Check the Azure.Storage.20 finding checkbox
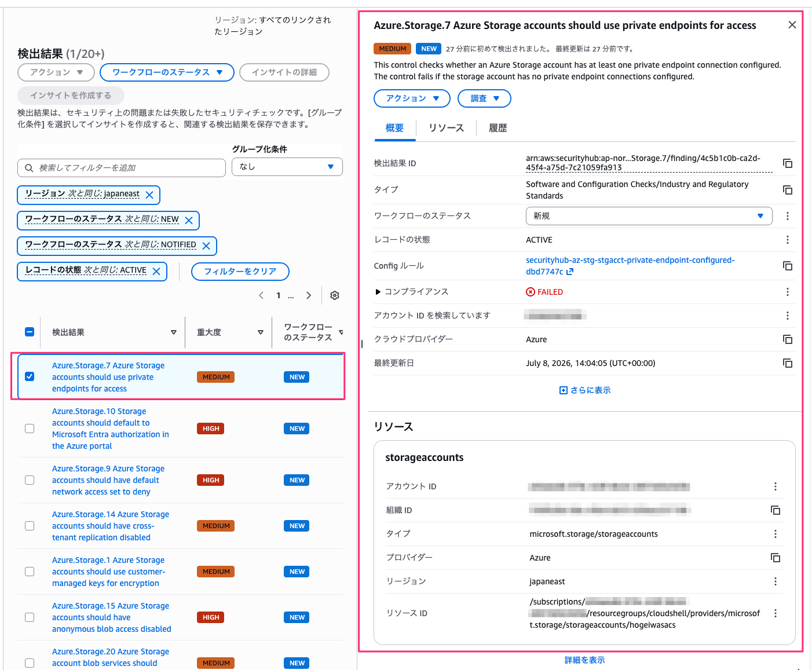 pyautogui.click(x=30, y=663)
